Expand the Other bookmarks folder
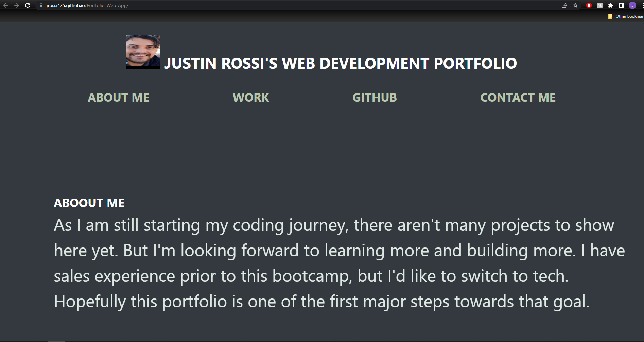 coord(625,16)
